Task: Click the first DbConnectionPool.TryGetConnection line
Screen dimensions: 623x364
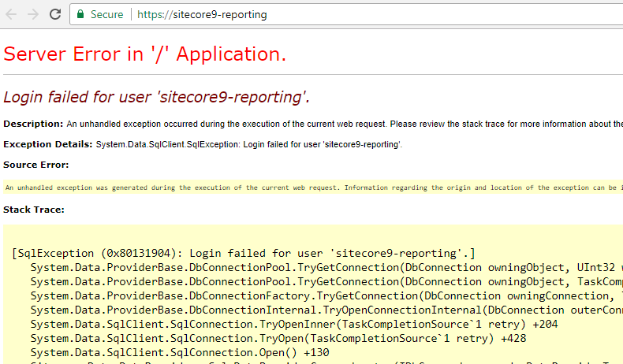Action: (326, 268)
